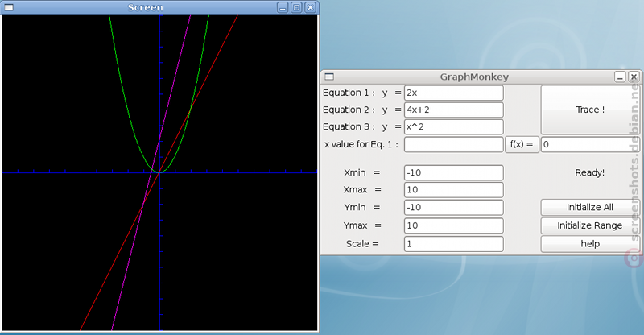Click the Initialize Range button

590,225
